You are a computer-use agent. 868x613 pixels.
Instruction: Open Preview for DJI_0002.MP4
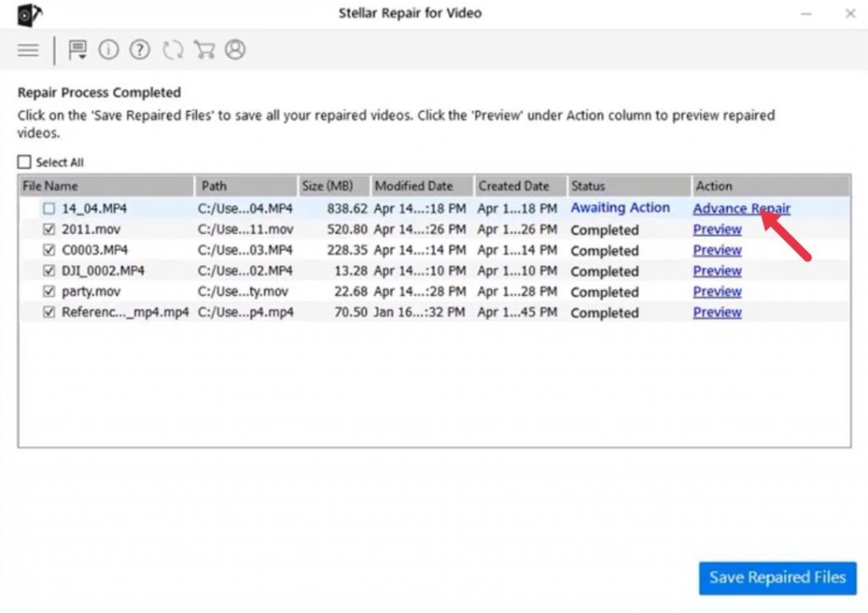(717, 270)
